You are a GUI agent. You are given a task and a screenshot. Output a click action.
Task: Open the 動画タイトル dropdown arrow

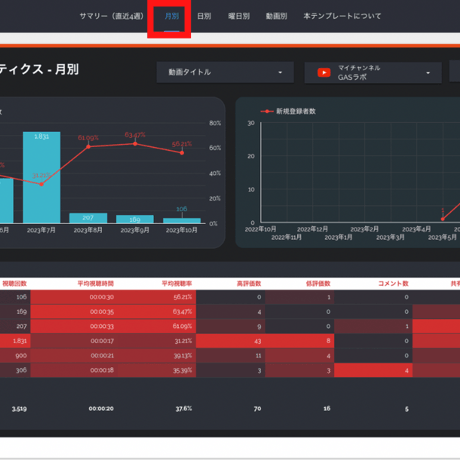point(280,72)
